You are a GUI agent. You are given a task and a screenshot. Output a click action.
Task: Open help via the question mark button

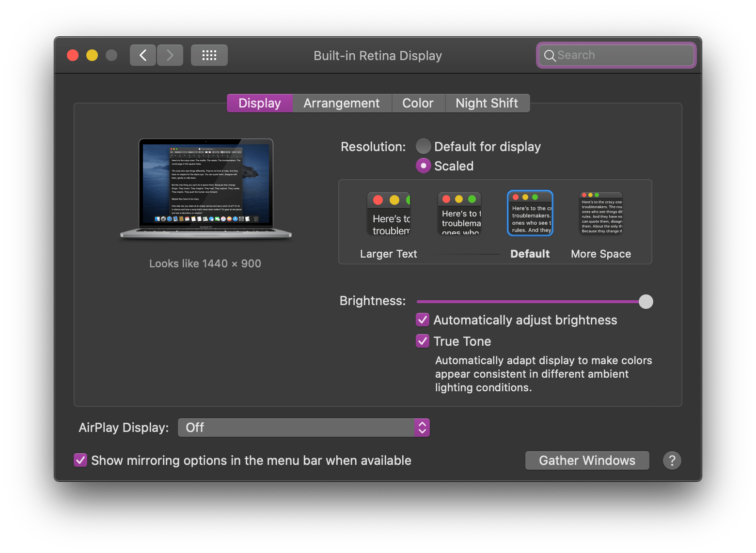(672, 460)
